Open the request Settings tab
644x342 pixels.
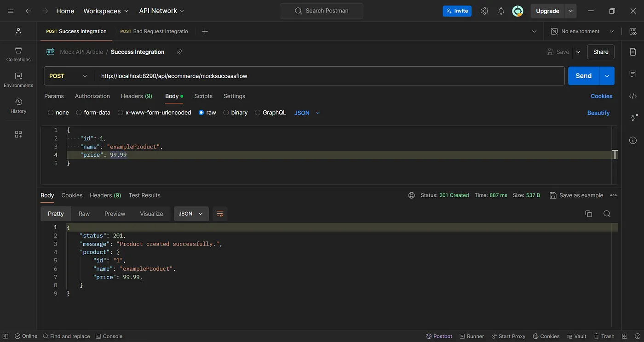pos(234,96)
